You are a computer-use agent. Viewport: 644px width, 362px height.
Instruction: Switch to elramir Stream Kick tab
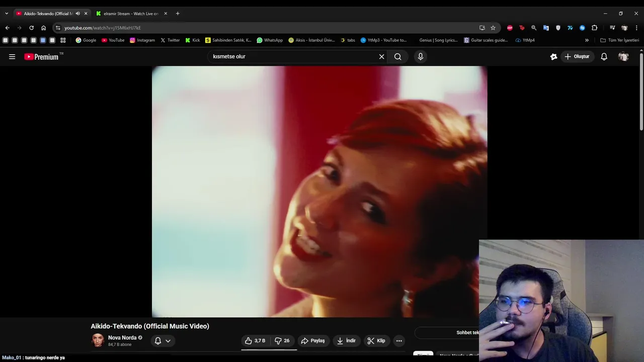[131, 14]
